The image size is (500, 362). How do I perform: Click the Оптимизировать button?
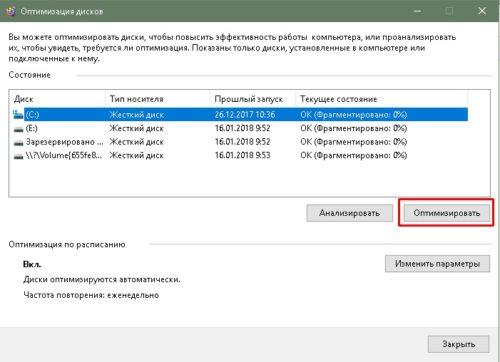446,213
